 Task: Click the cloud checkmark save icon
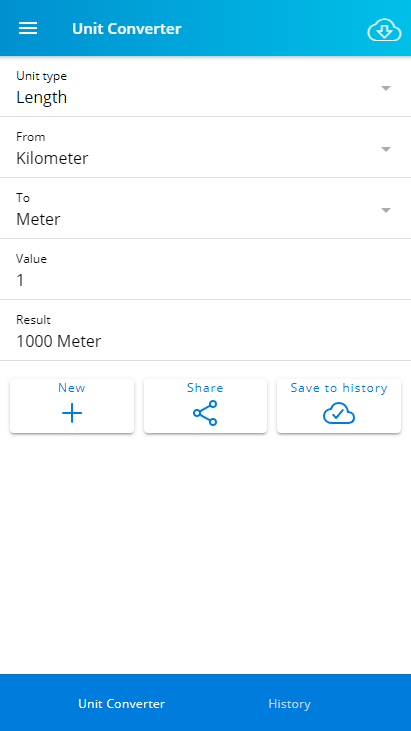339,414
